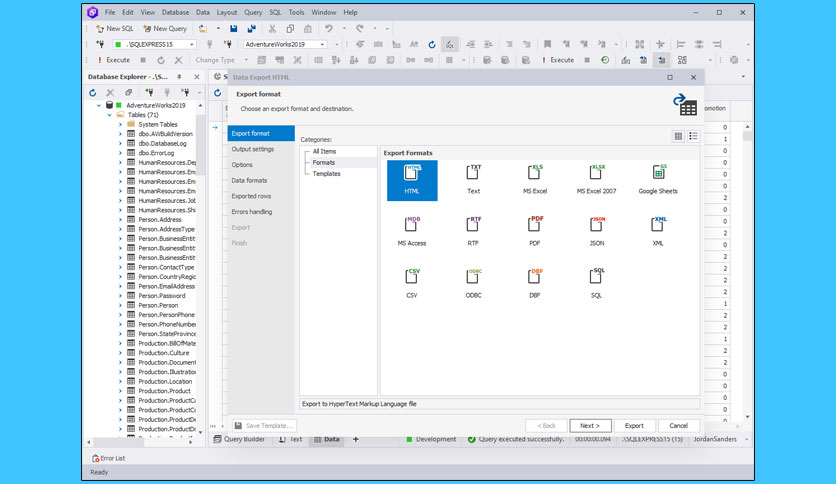Expand the dbo.ErrorLog table node
Image resolution: width=836 pixels, height=484 pixels.
120,153
